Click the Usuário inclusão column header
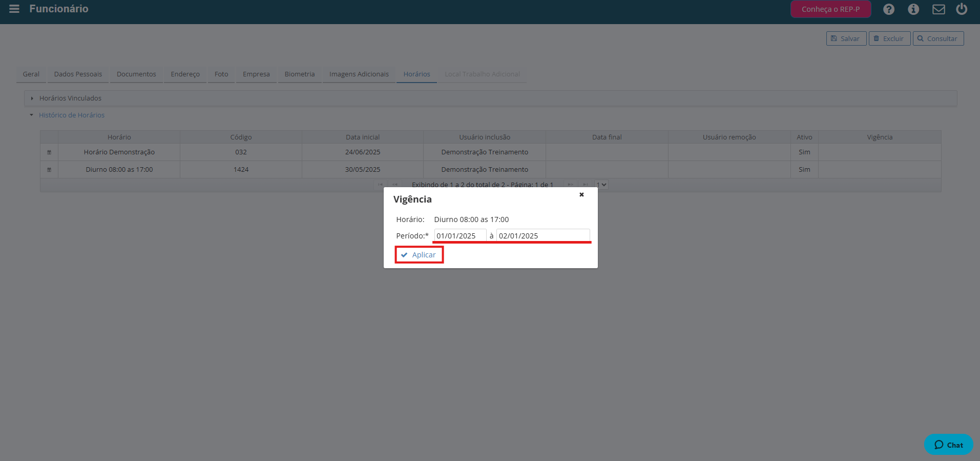The width and height of the screenshot is (980, 461). click(485, 137)
